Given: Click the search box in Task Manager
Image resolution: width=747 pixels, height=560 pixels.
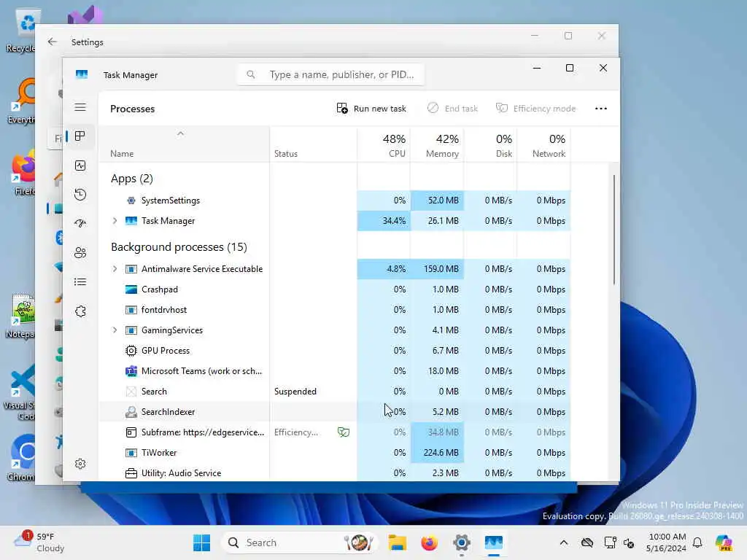Looking at the screenshot, I should coord(330,75).
